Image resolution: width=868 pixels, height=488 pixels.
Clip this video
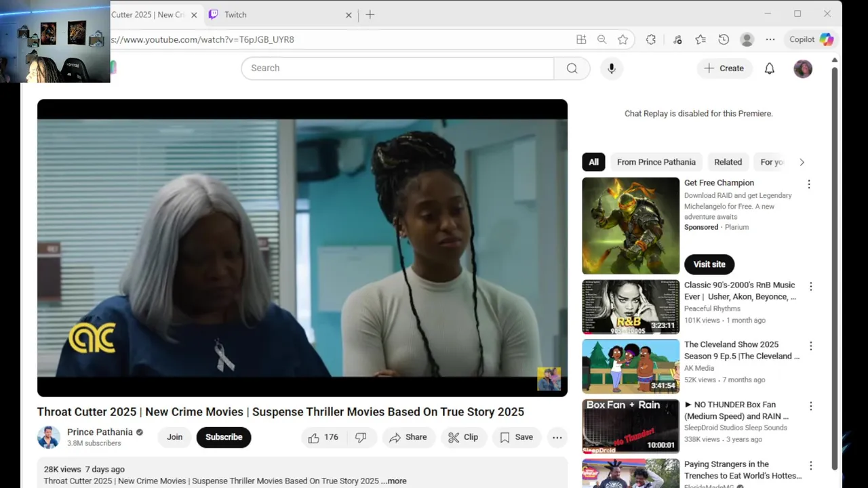pos(463,437)
